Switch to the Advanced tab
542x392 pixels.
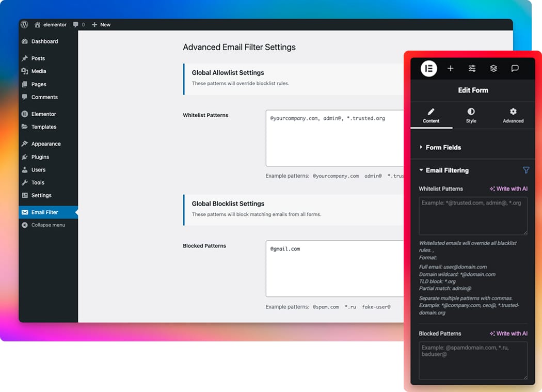point(513,115)
